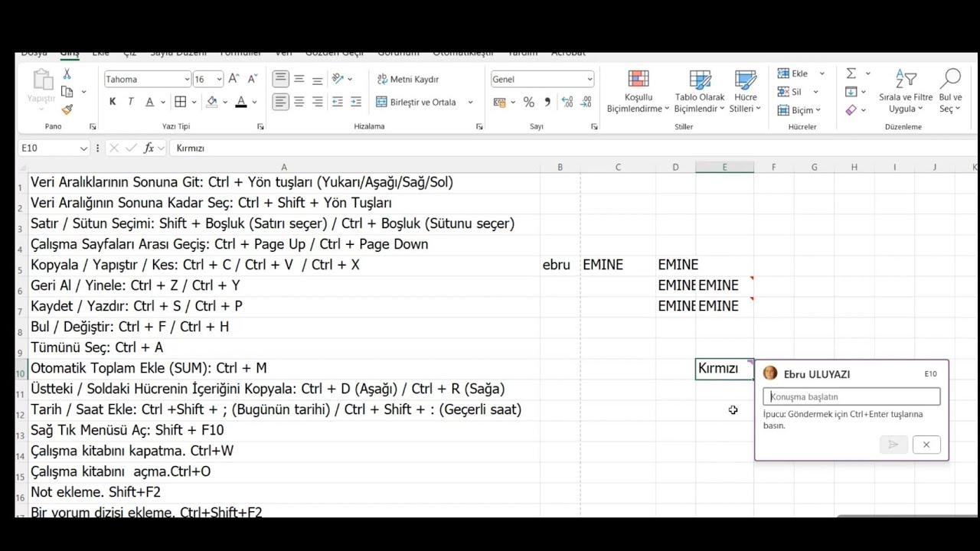980x551 pixels.
Task: Toggle italic T formatting
Action: pos(131,102)
